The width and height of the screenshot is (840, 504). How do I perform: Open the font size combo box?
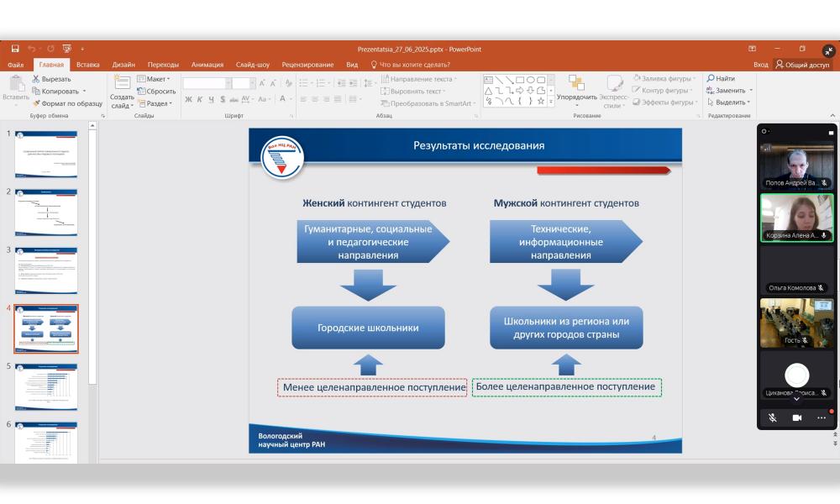click(x=244, y=83)
